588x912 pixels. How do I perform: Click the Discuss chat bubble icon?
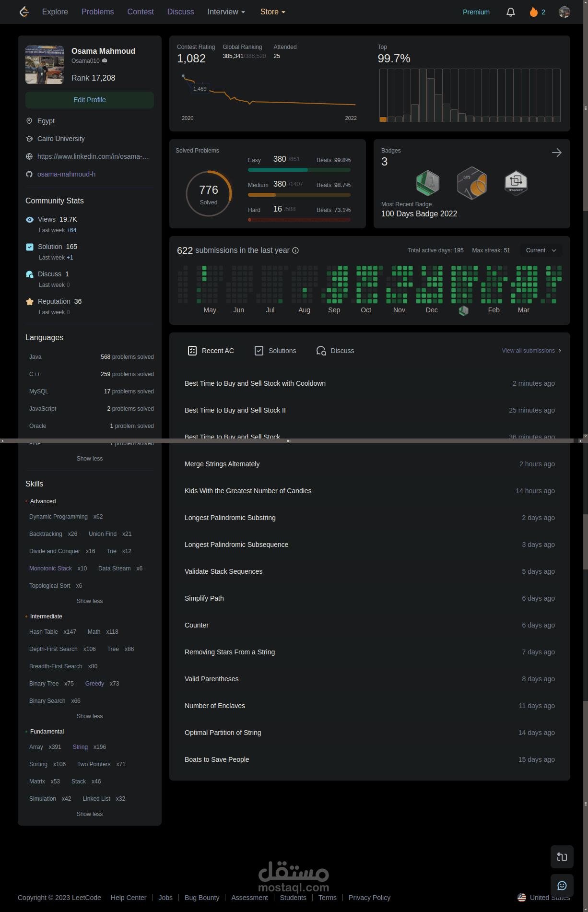30,274
